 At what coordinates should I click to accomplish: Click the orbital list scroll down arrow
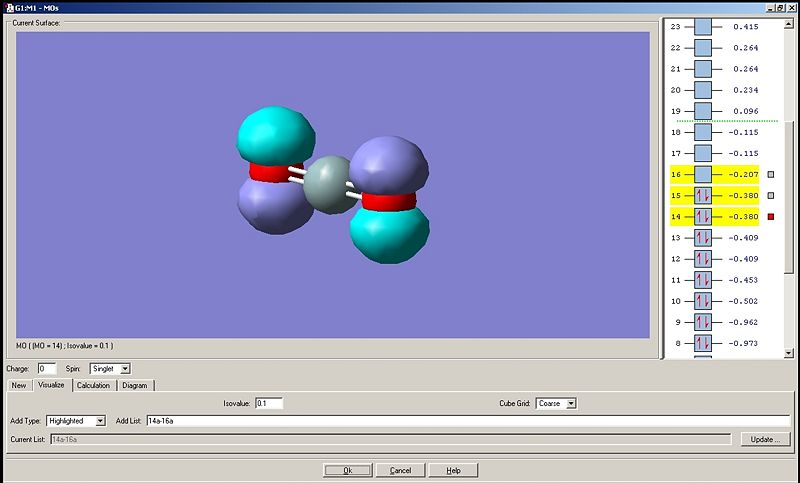point(789,352)
